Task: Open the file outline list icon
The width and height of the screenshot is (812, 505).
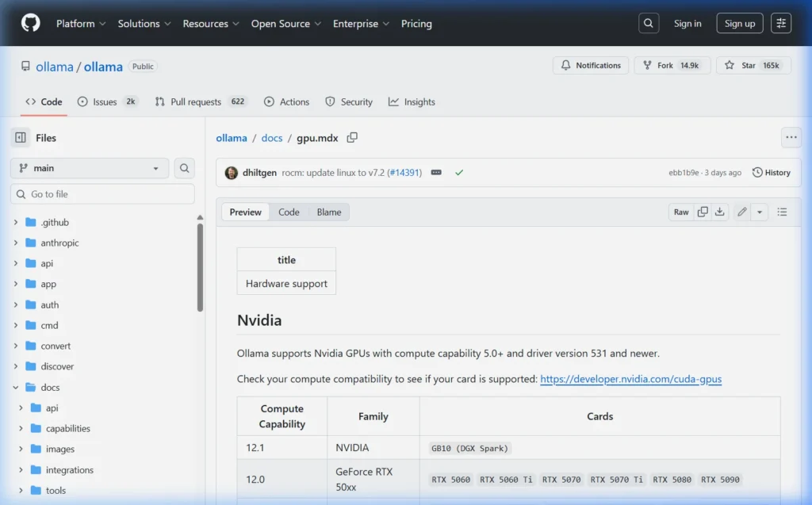Action: coord(783,212)
